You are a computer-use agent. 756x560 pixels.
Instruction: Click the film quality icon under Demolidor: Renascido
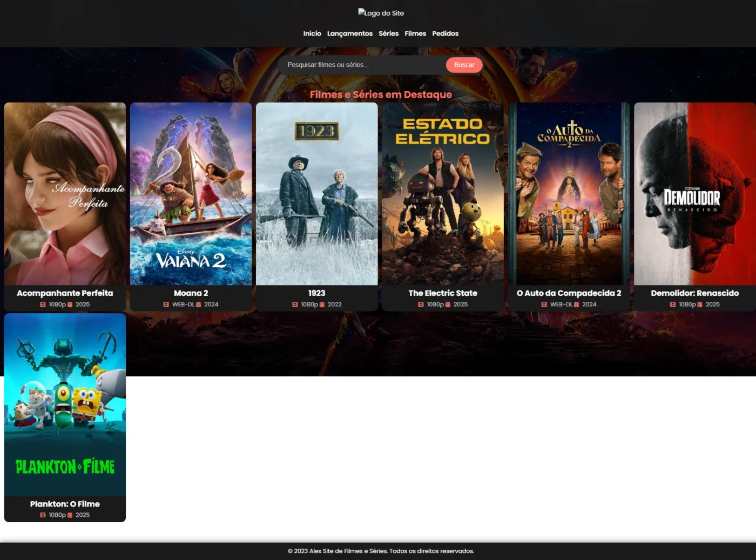[x=673, y=305]
